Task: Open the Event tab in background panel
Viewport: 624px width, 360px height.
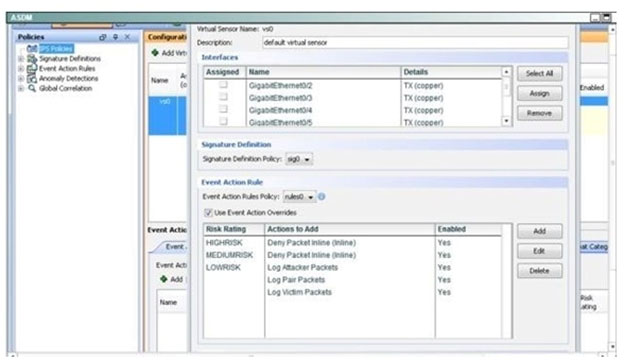Action: point(172,247)
